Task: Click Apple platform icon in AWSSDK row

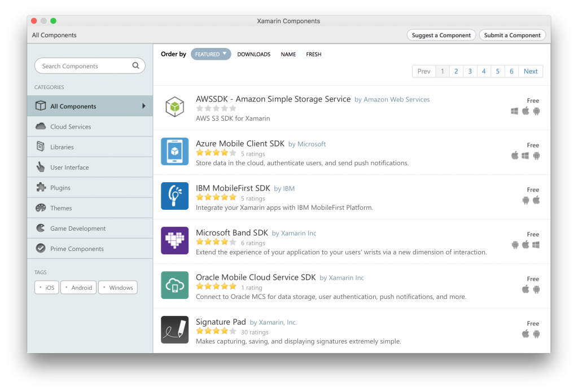Action: pos(526,111)
